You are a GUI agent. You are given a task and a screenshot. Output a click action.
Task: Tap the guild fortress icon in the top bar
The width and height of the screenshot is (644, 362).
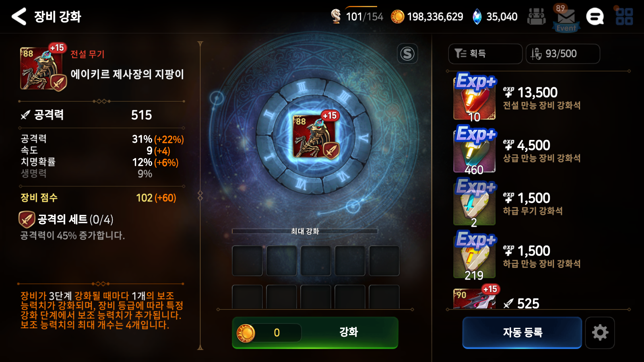click(x=537, y=17)
